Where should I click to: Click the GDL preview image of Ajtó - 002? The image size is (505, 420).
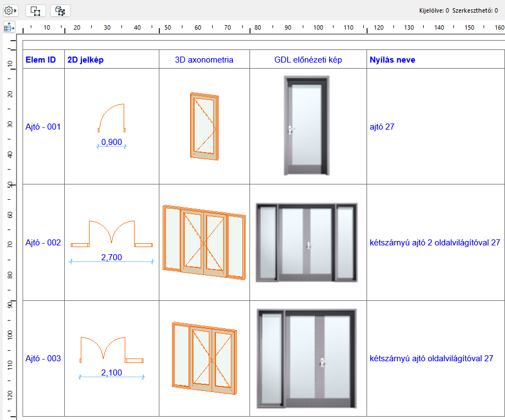tap(307, 242)
